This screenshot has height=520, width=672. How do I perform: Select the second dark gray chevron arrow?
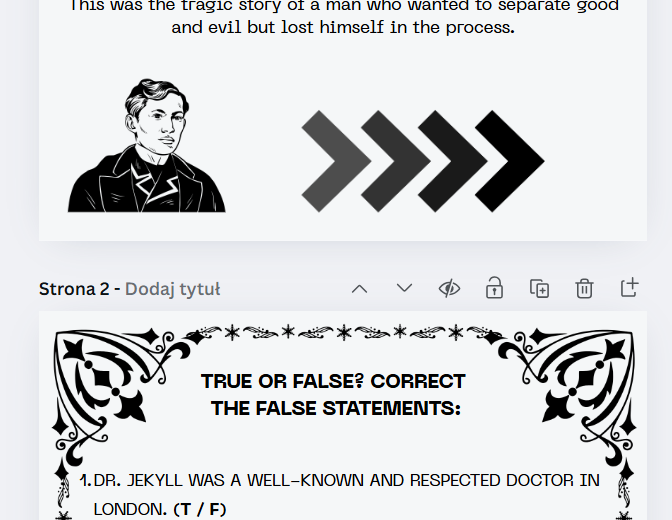(396, 161)
